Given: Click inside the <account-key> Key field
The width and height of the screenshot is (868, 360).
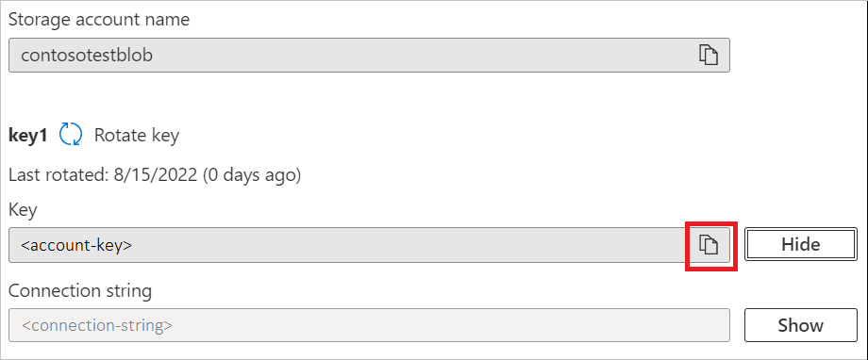Looking at the screenshot, I should point(369,244).
